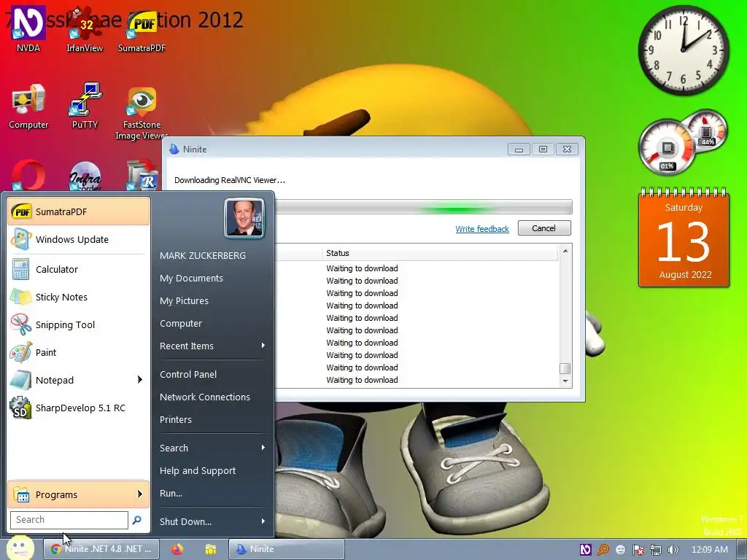This screenshot has width=747, height=560.
Task: Click the user account picture
Action: click(244, 218)
